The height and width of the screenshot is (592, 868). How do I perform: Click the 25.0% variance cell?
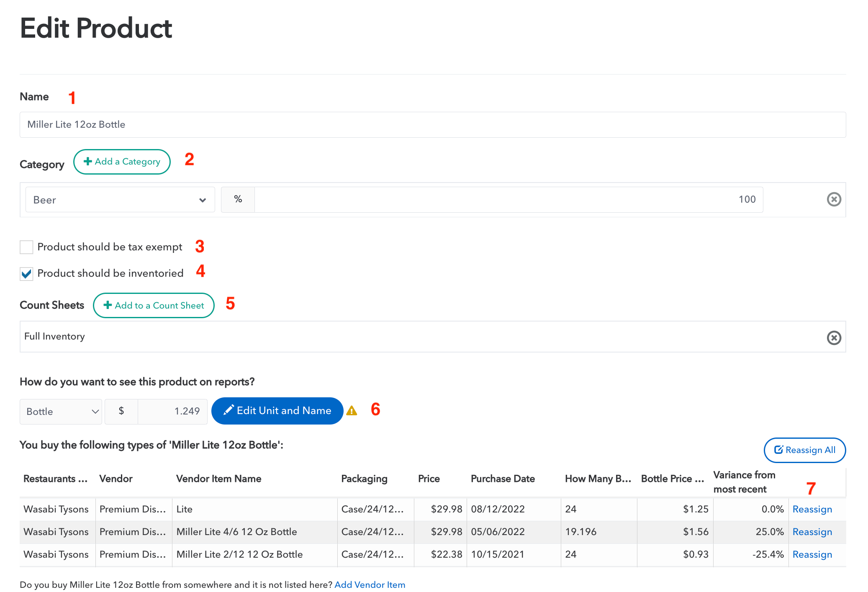(751, 532)
